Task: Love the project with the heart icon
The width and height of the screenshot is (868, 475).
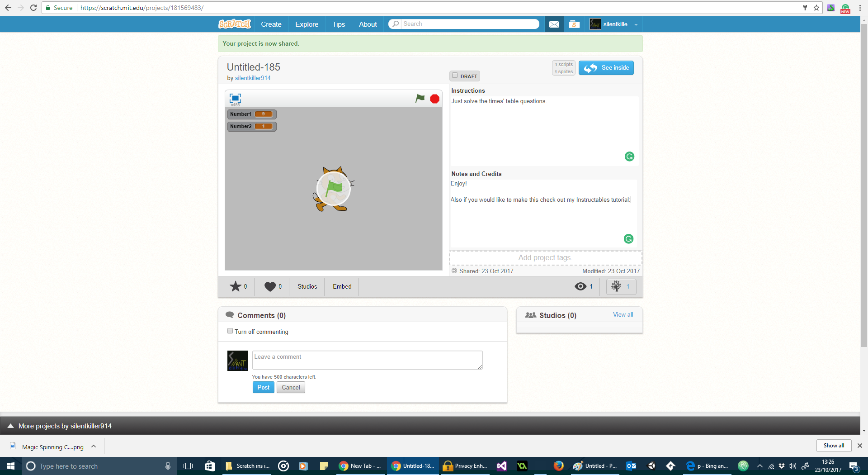Action: pos(269,286)
